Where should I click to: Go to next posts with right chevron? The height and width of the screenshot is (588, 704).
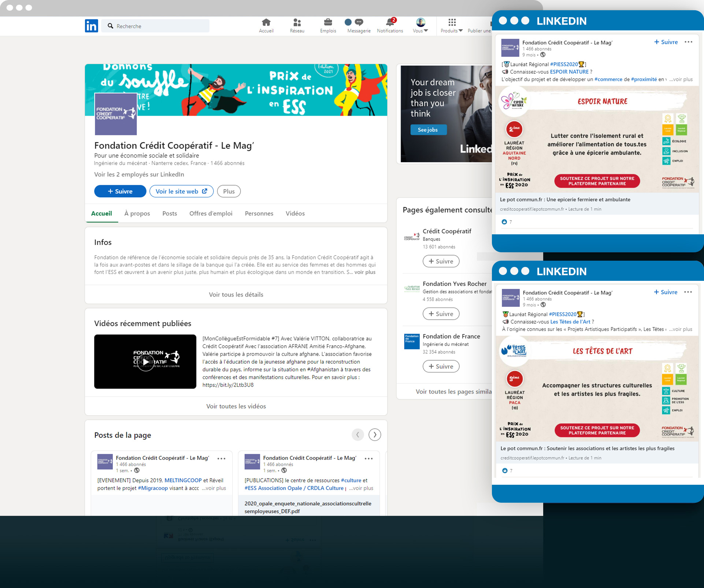click(375, 435)
